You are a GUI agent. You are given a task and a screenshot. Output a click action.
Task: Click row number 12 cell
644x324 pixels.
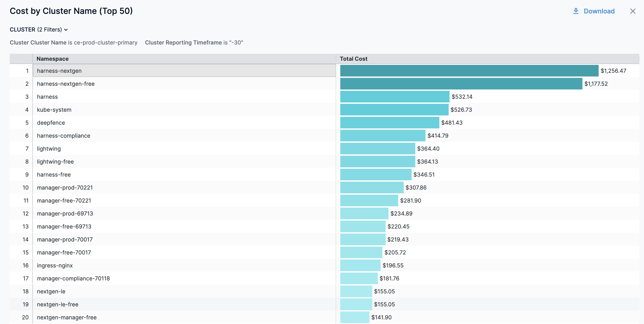click(x=25, y=214)
